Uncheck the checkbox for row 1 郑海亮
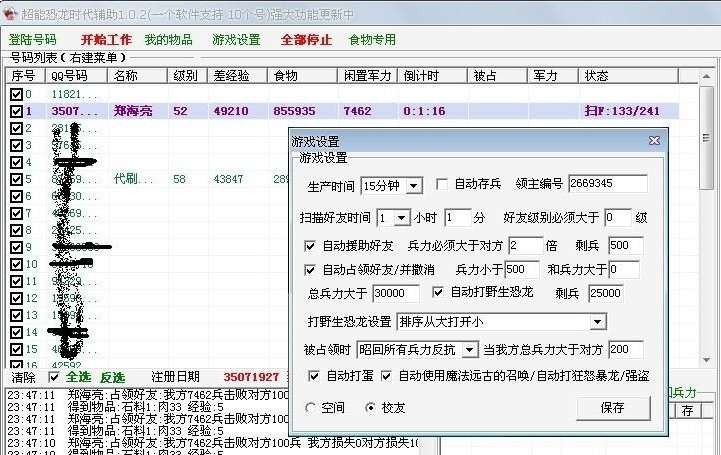 [x=16, y=111]
